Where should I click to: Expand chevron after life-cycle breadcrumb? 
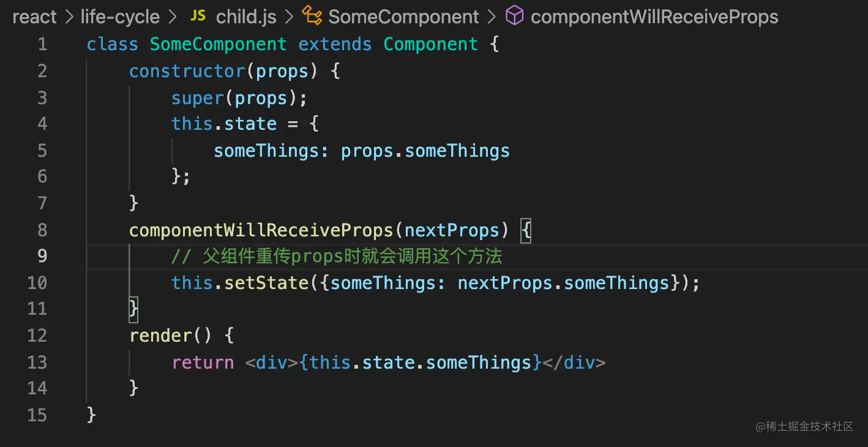(x=174, y=17)
